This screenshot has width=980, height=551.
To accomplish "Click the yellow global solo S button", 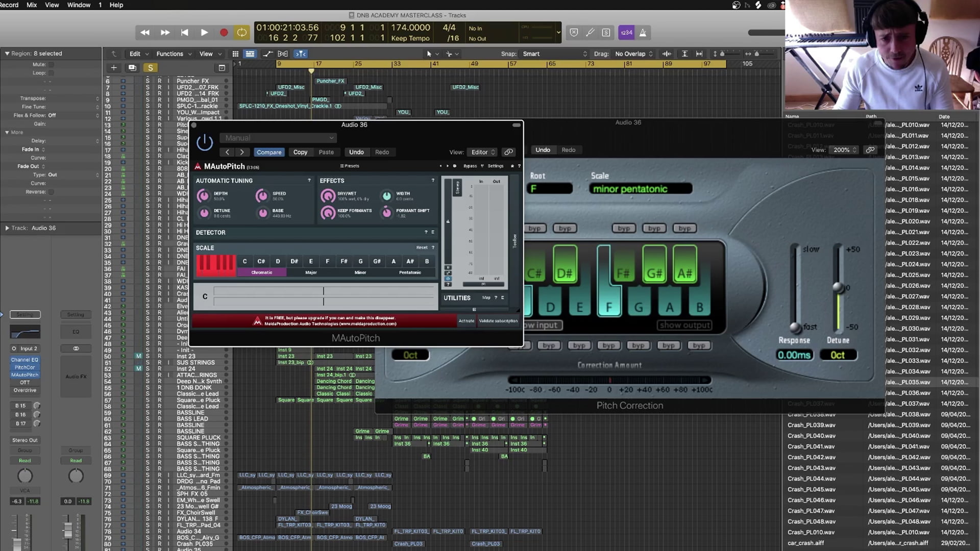I will [x=150, y=68].
